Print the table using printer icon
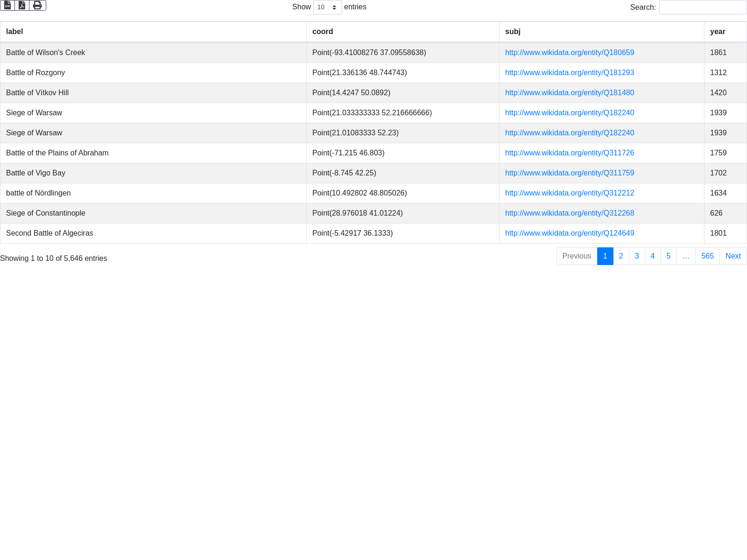 point(37,5)
